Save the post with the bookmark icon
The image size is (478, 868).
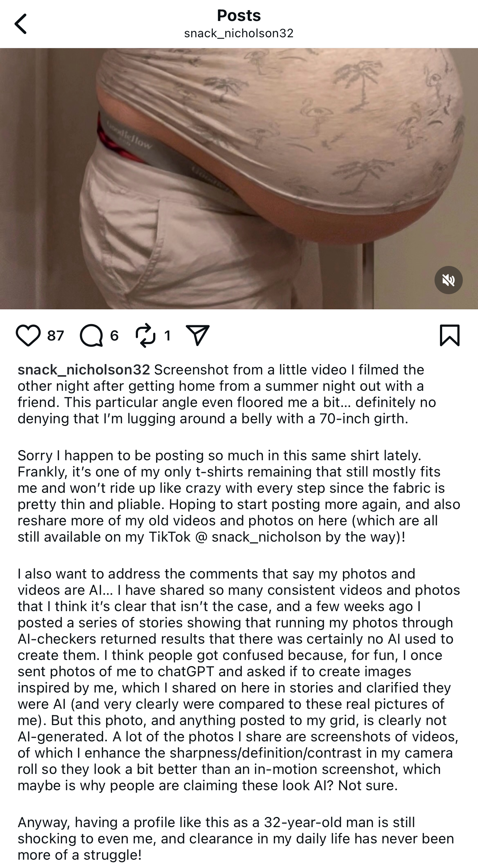click(x=449, y=335)
